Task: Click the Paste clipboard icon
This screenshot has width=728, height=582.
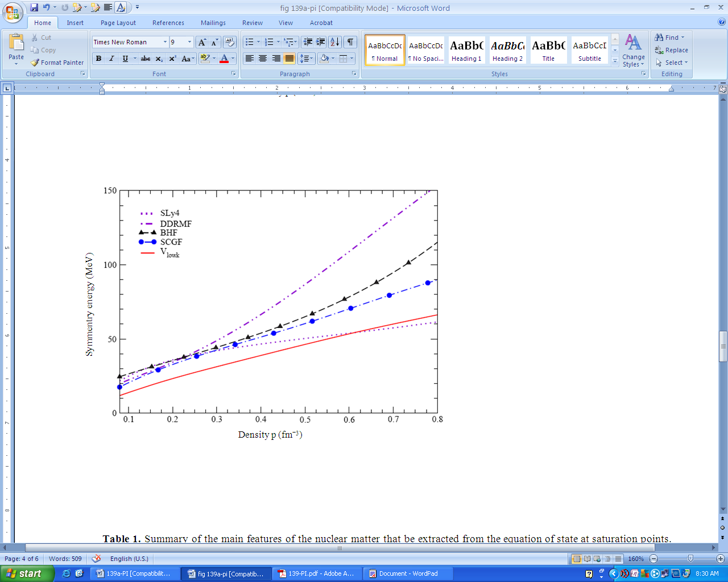Action: click(x=16, y=43)
